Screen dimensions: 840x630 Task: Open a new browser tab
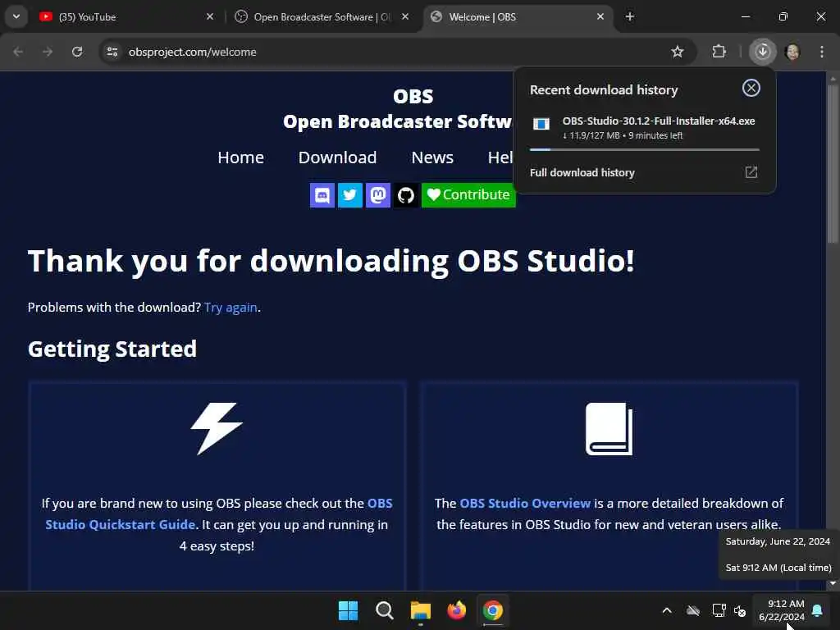coord(630,16)
